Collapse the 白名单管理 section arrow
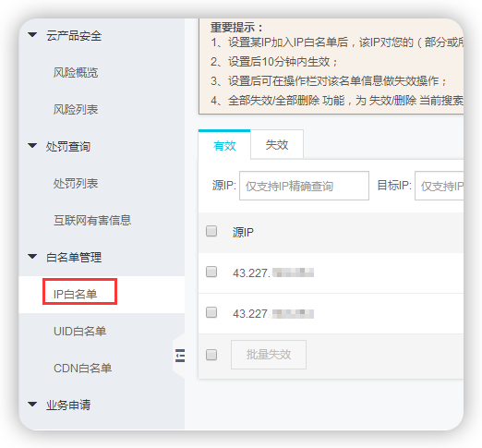This screenshot has width=482, height=448. coord(32,256)
